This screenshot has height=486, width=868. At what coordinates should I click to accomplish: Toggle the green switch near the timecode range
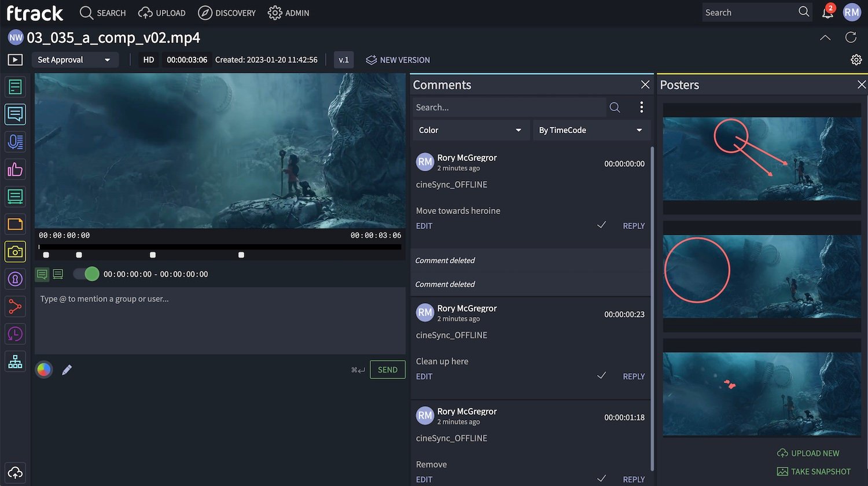pyautogui.click(x=86, y=274)
